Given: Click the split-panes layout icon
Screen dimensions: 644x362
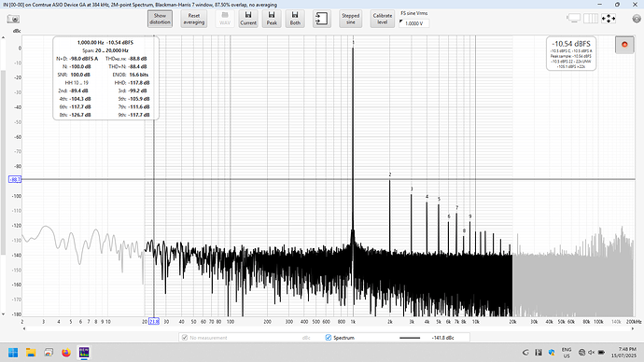Looking at the screenshot, I should pyautogui.click(x=591, y=18).
